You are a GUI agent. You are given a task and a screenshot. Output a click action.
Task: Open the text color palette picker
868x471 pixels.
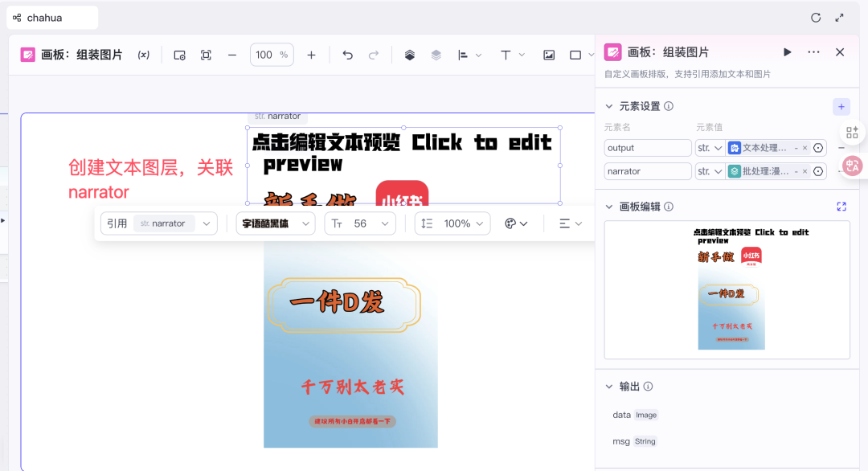pos(515,223)
